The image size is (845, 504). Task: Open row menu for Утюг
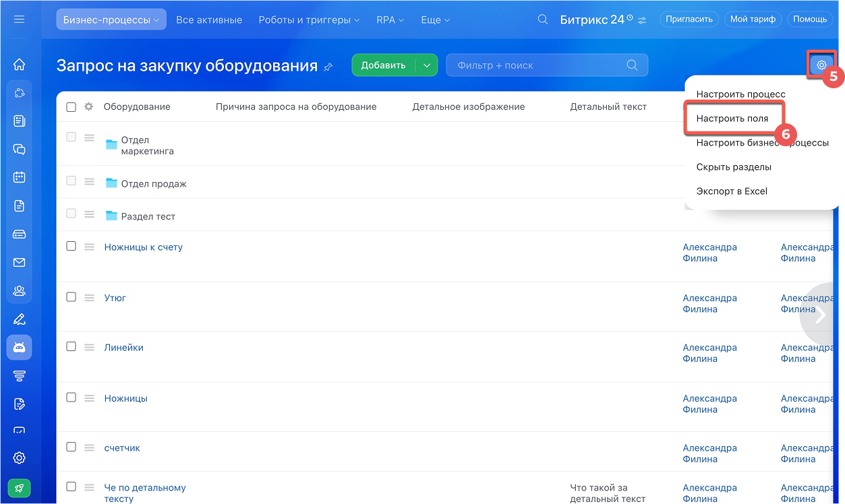[x=89, y=298]
